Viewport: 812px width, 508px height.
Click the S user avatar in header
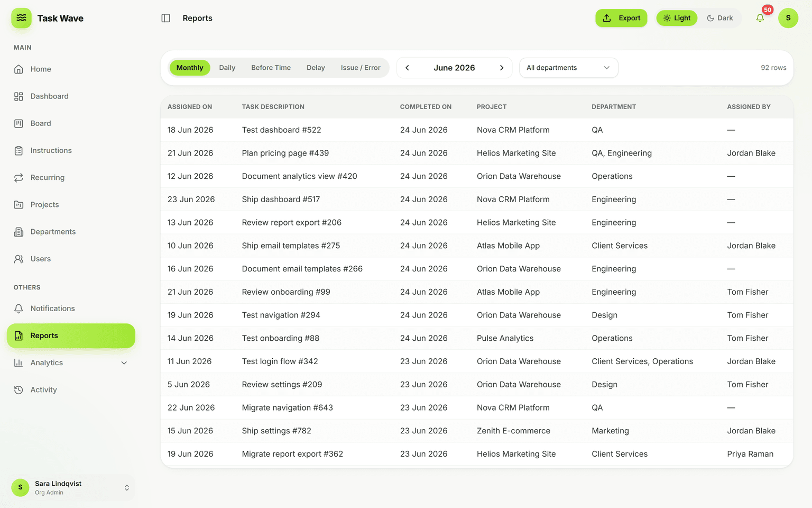click(x=788, y=18)
